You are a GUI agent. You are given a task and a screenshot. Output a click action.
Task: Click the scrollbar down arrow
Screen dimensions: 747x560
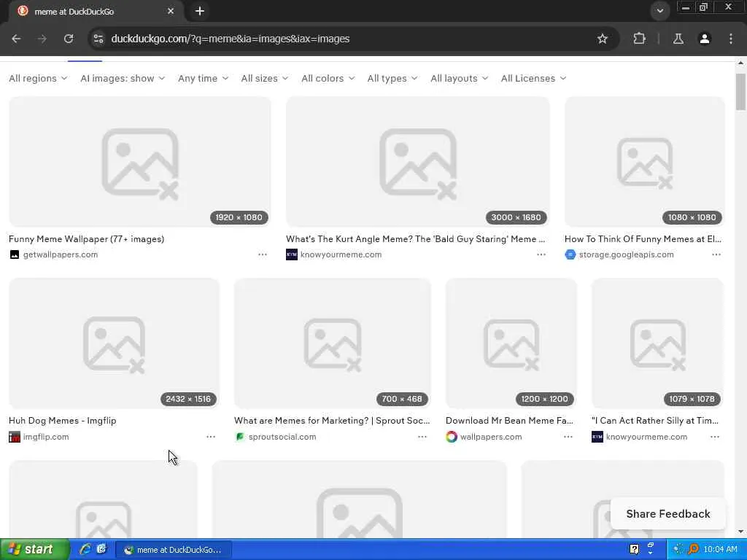pyautogui.click(x=740, y=532)
